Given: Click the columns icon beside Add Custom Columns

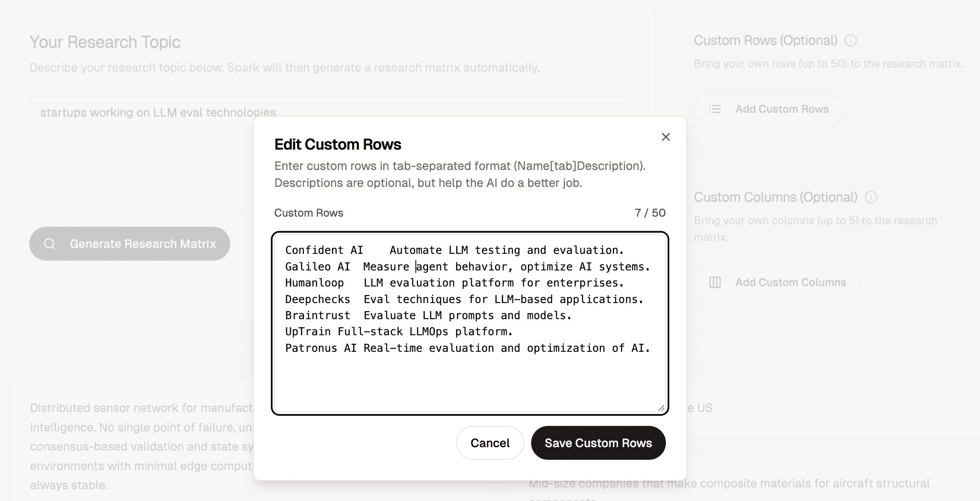Looking at the screenshot, I should click(715, 282).
